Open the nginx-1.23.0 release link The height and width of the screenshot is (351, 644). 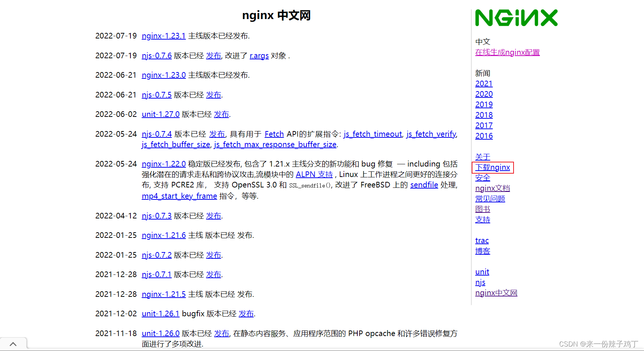tap(164, 75)
